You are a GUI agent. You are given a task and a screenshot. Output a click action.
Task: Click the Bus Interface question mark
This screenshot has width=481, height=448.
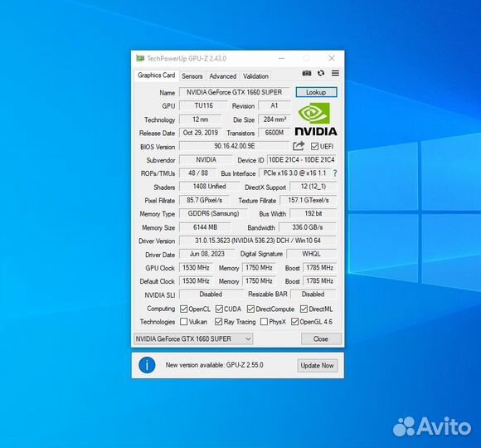tap(335, 173)
